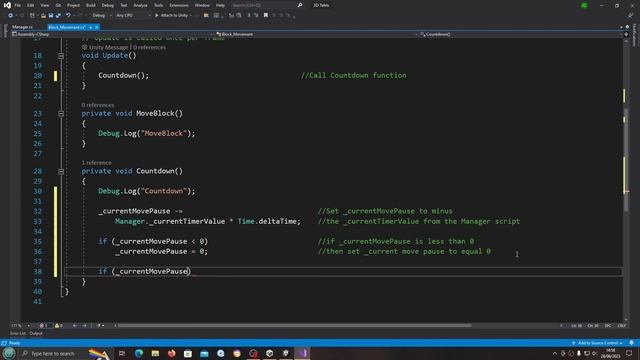Screen dimensions: 640x360
Task: Collapse the class outline near line 40
Action: [x=63, y=291]
